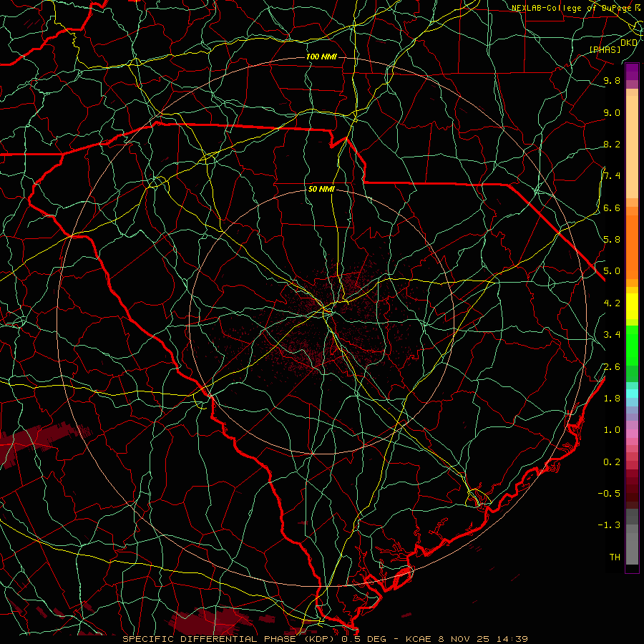Click the 100 NMI range ring label
This screenshot has width=644, height=644.
[x=321, y=57]
